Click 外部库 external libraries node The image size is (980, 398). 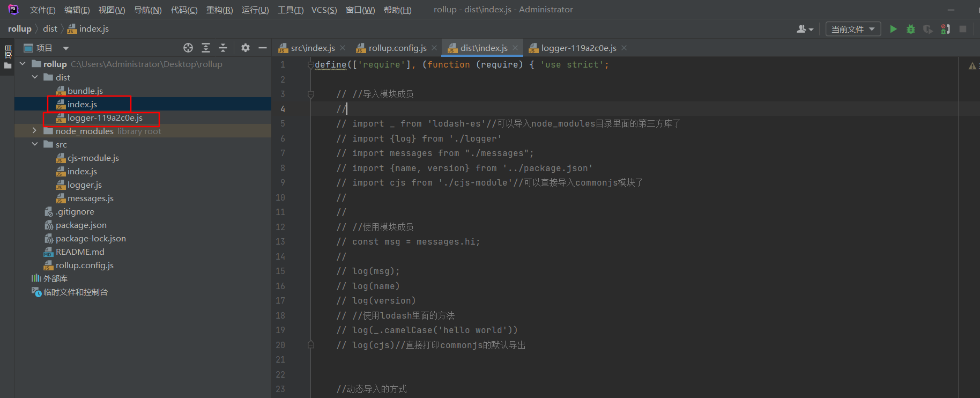click(x=49, y=278)
